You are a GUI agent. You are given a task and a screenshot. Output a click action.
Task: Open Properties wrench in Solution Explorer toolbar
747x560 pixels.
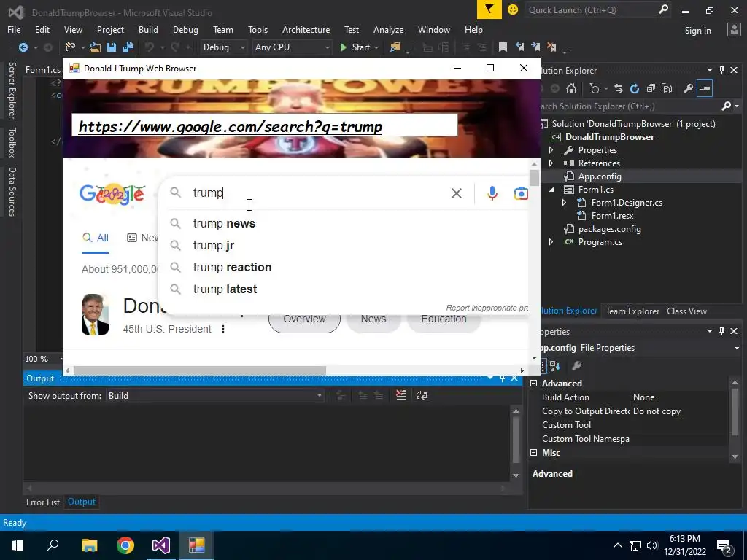click(x=688, y=88)
